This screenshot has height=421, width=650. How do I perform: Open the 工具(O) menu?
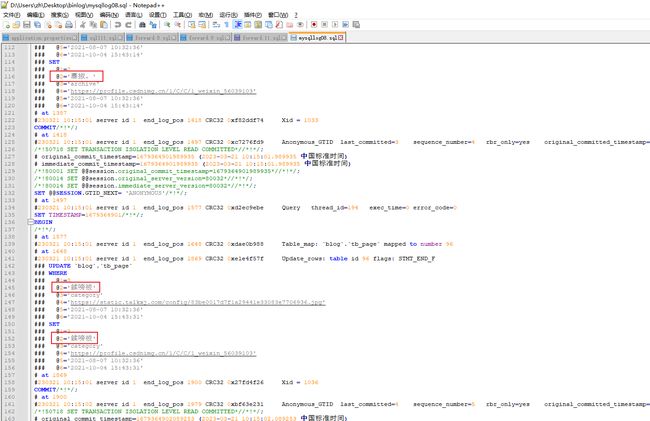tap(182, 15)
